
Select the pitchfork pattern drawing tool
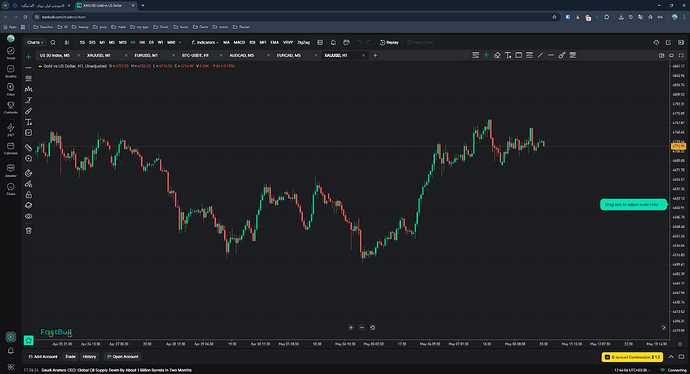click(29, 89)
